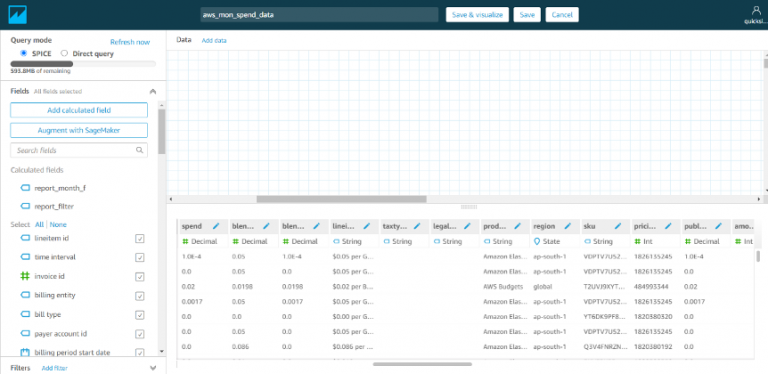Click the preview table horizontal scrollbar

pos(422,364)
